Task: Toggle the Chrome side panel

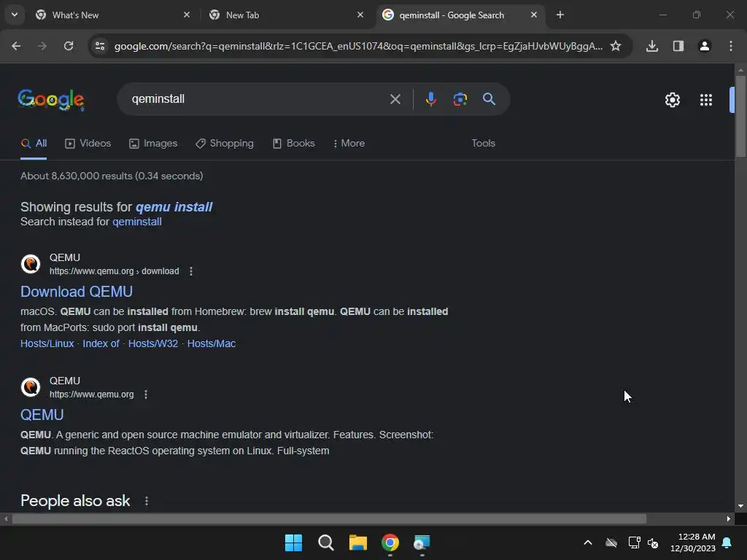Action: click(x=678, y=46)
